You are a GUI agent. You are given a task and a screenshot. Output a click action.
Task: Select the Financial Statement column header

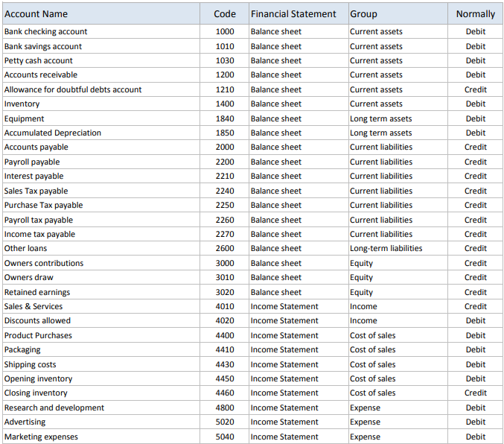tap(299, 14)
